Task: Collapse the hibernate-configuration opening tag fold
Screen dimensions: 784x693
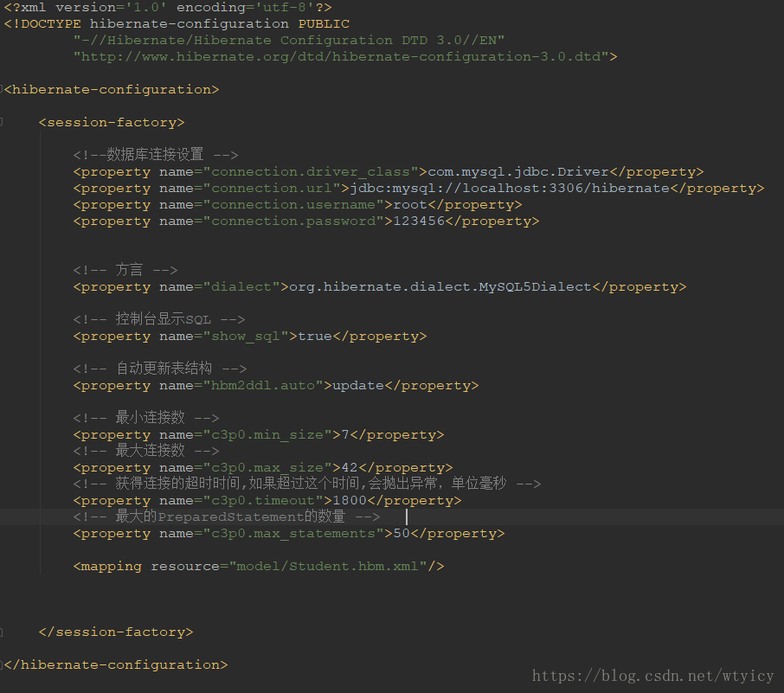Action: pyautogui.click(x=2, y=89)
